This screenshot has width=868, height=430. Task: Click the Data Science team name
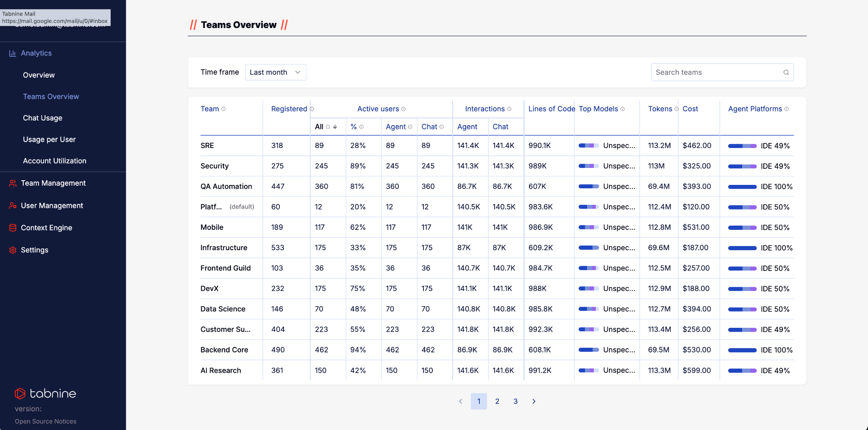(223, 309)
